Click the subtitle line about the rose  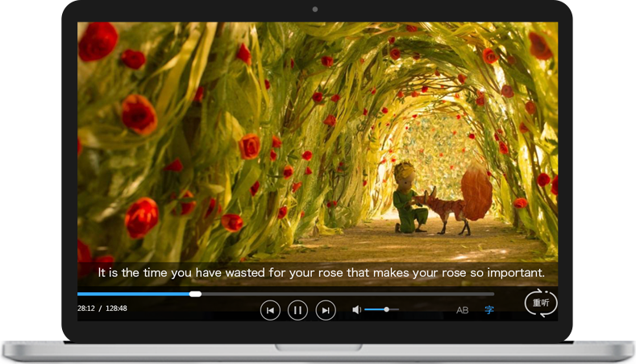click(x=322, y=272)
